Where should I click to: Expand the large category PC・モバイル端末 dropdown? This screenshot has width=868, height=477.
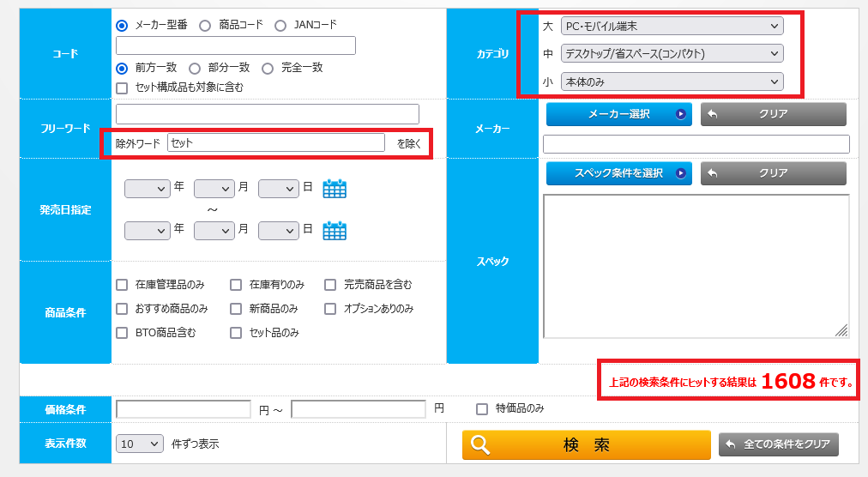click(672, 27)
